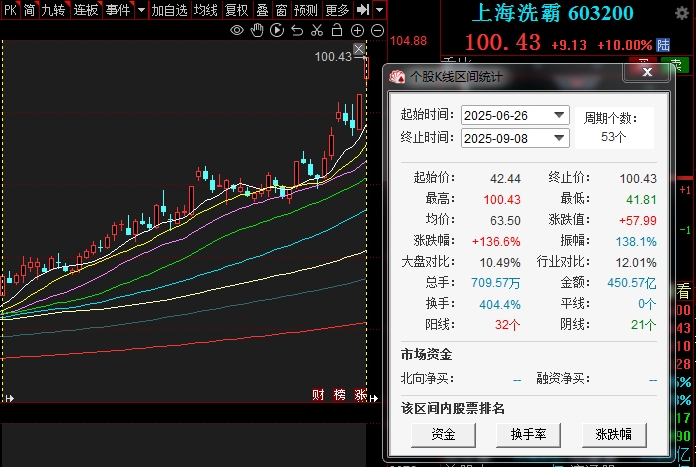Click the 涨跌幅 ranking button
The height and width of the screenshot is (467, 696).
(x=614, y=435)
